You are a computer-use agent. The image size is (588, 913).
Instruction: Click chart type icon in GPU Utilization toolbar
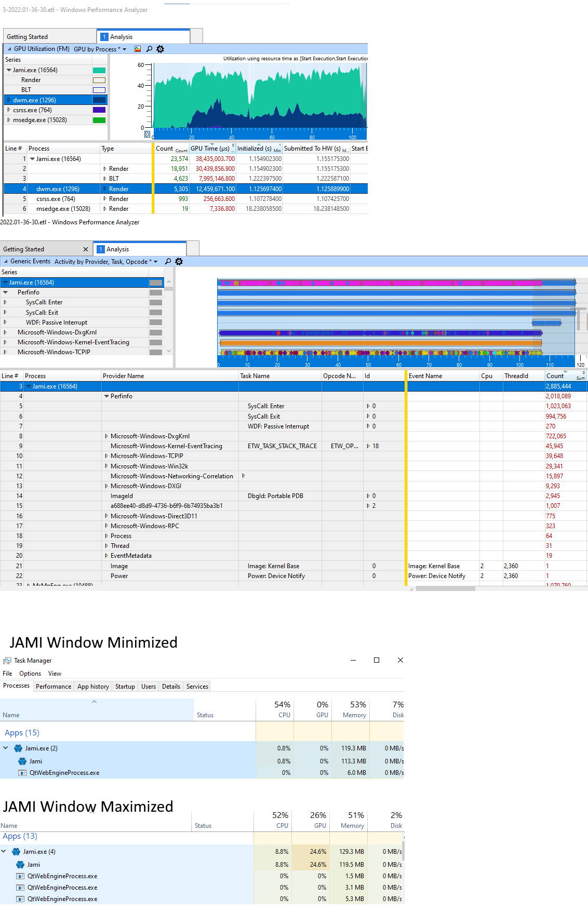(138, 49)
